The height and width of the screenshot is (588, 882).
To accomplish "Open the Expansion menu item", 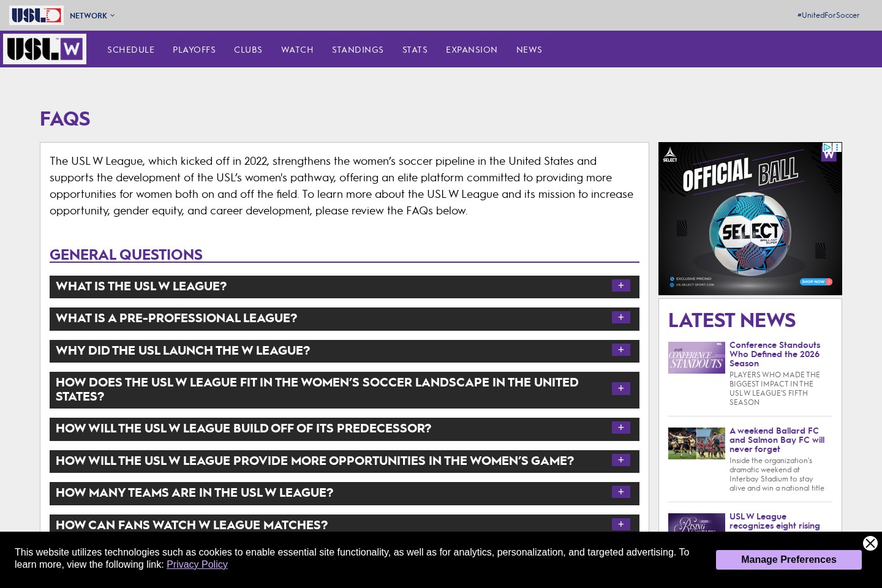I will point(472,50).
